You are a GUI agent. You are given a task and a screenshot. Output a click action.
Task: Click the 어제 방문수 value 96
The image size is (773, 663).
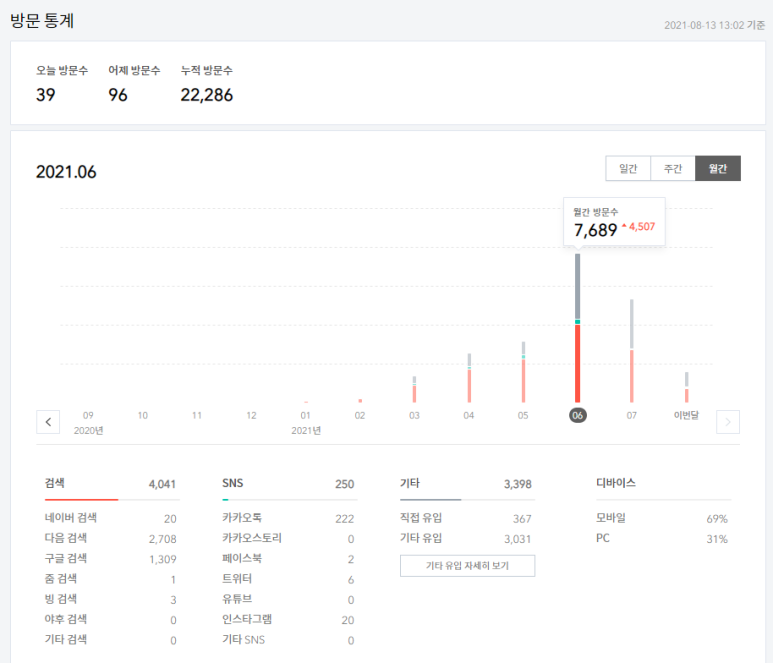[118, 95]
